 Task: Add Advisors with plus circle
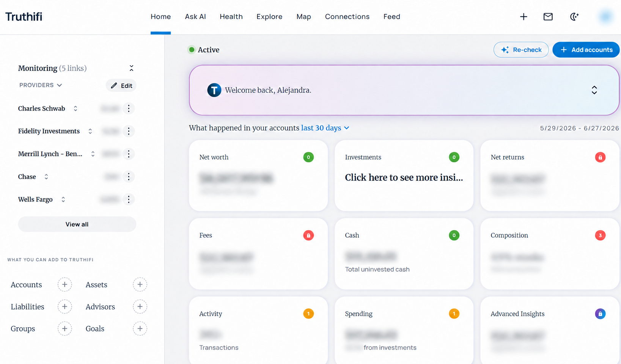point(140,306)
